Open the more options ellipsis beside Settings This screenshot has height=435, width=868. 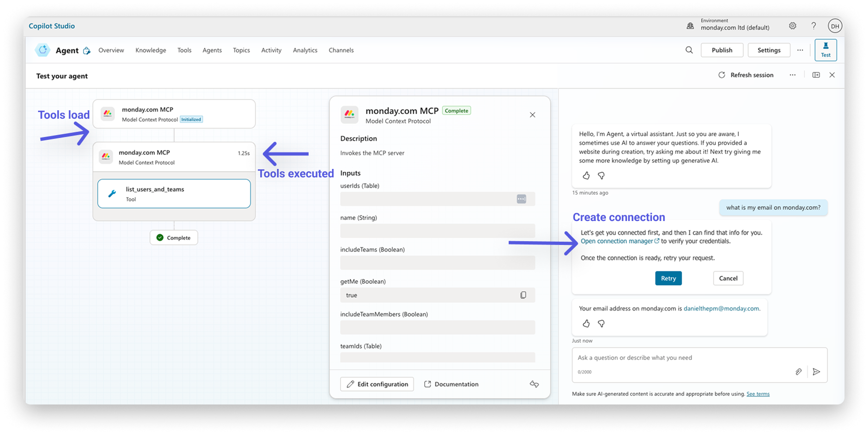coord(800,50)
